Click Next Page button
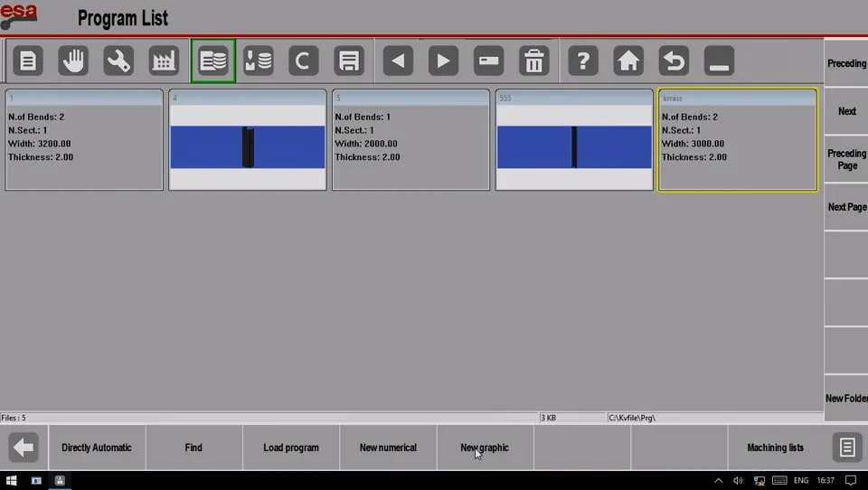Viewport: 868px width, 490px height. tap(846, 207)
